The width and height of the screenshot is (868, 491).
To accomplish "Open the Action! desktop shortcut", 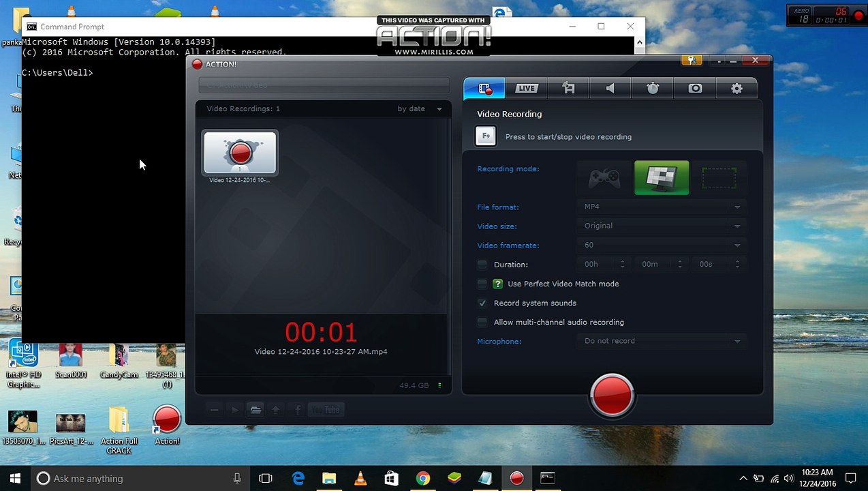I will click(167, 426).
